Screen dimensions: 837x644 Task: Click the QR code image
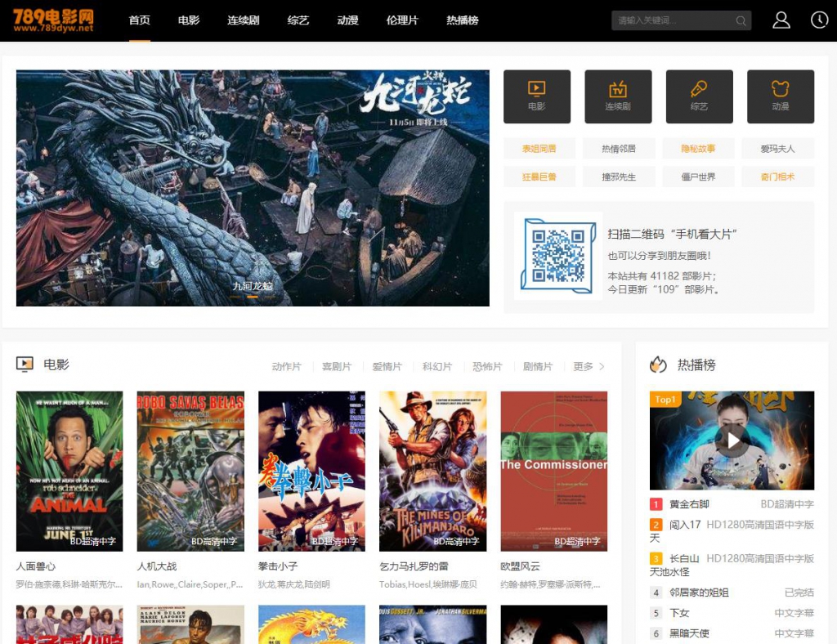coord(557,256)
